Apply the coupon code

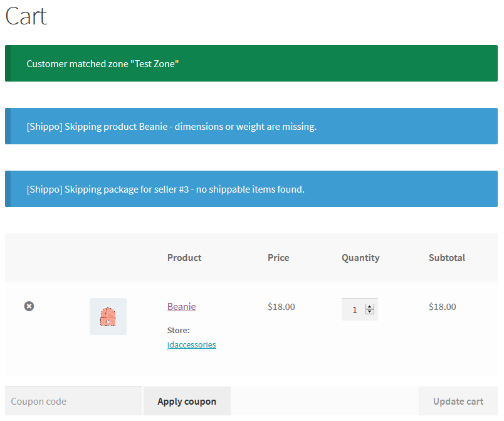coord(187,401)
